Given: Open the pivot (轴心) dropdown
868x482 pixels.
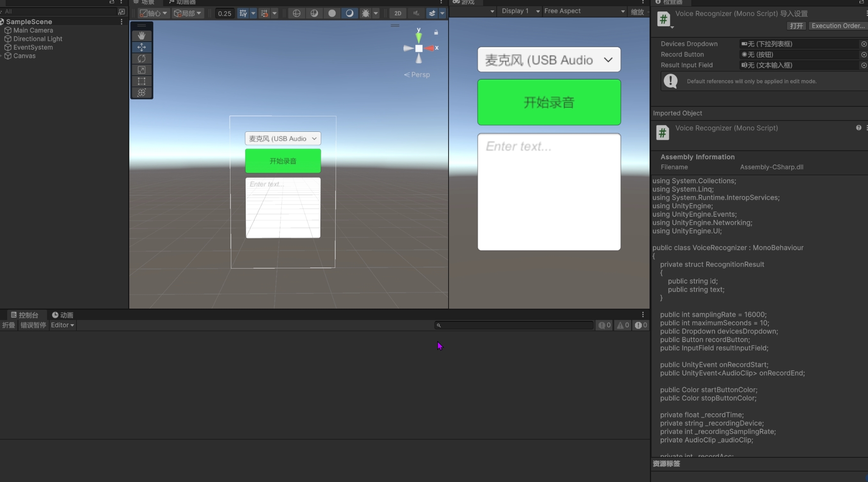Looking at the screenshot, I should pos(153,13).
